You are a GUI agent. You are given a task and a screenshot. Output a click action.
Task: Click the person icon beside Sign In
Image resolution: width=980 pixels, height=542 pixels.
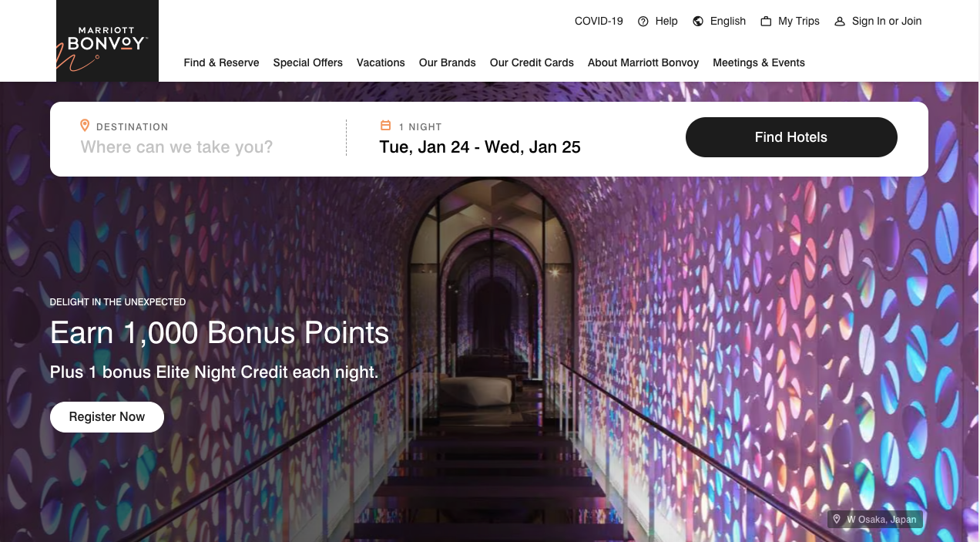pyautogui.click(x=840, y=22)
